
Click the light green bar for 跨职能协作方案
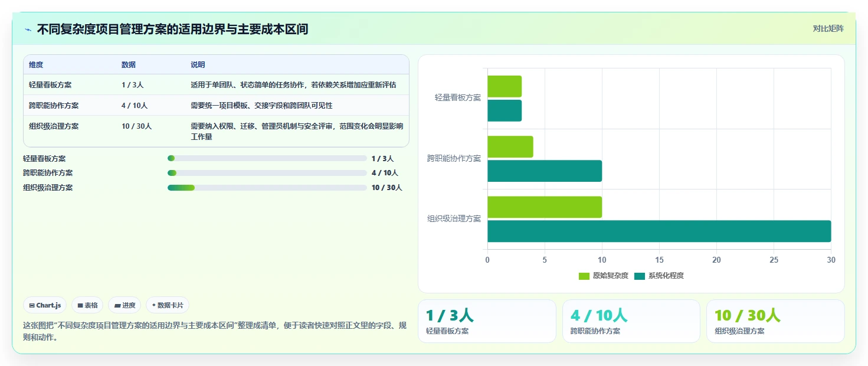[x=510, y=146]
